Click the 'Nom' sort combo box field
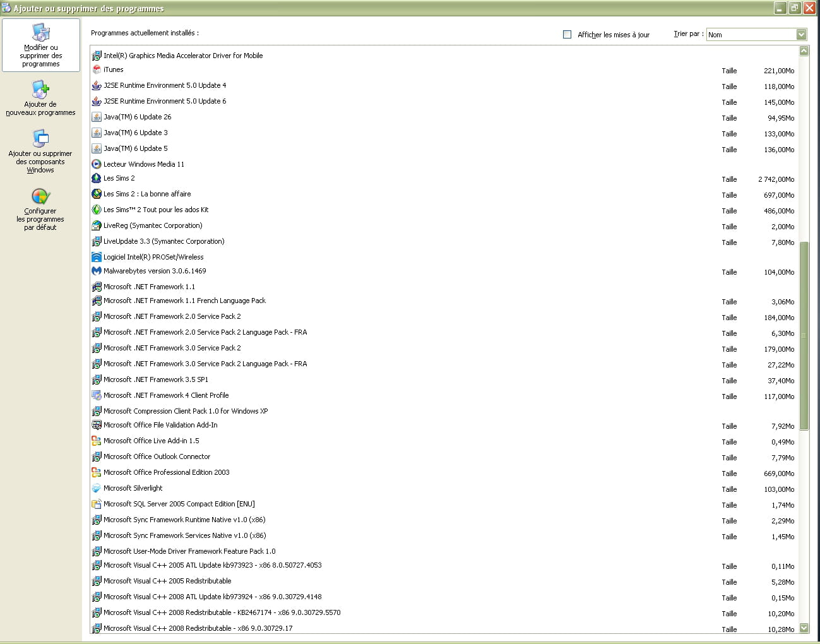 pyautogui.click(x=750, y=35)
